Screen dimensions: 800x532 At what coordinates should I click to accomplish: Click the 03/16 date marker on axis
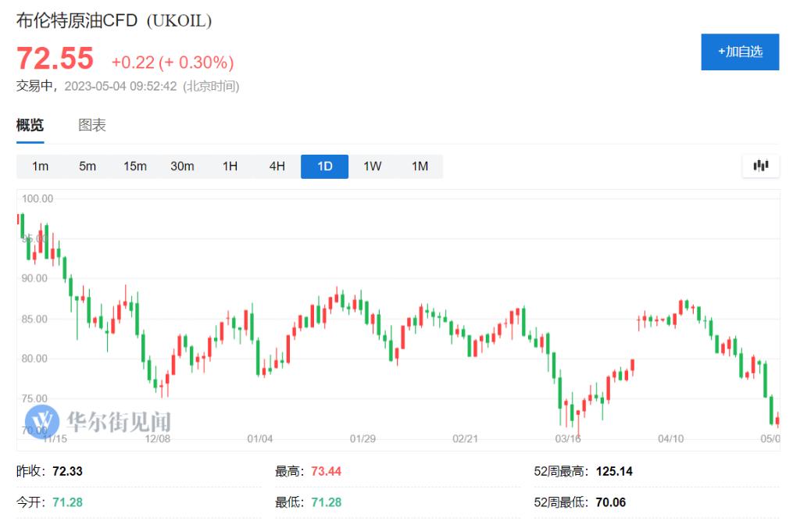(x=568, y=439)
